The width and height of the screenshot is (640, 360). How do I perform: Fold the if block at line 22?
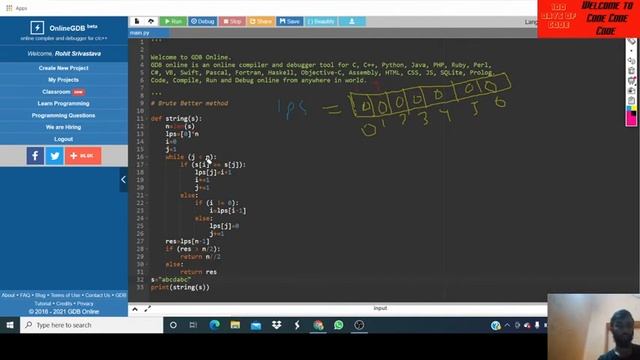[147, 203]
